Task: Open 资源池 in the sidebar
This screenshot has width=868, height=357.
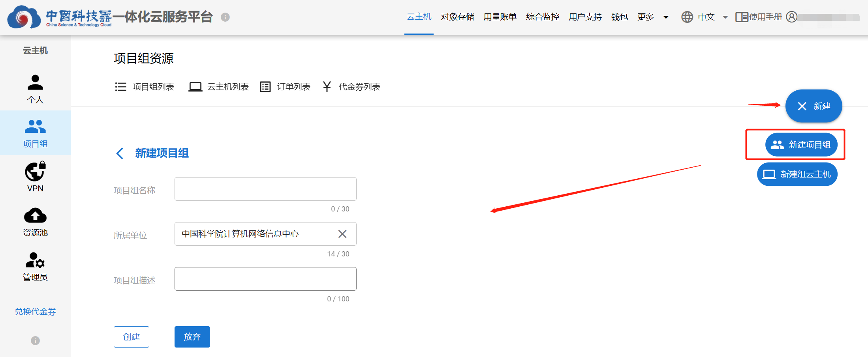Action: click(35, 222)
